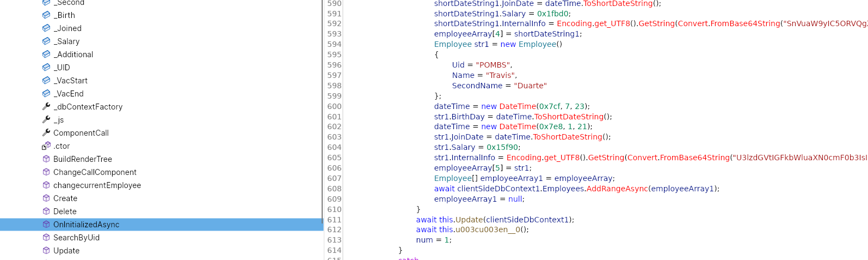The width and height of the screenshot is (868, 260).
Task: Click the method cube icon beside BuildRenderTree
Action: [46, 159]
